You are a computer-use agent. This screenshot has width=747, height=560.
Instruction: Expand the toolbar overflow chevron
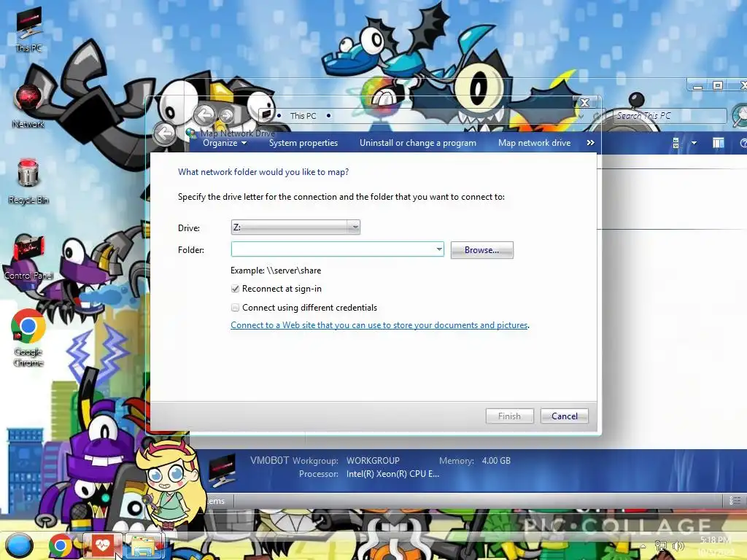pyautogui.click(x=591, y=143)
